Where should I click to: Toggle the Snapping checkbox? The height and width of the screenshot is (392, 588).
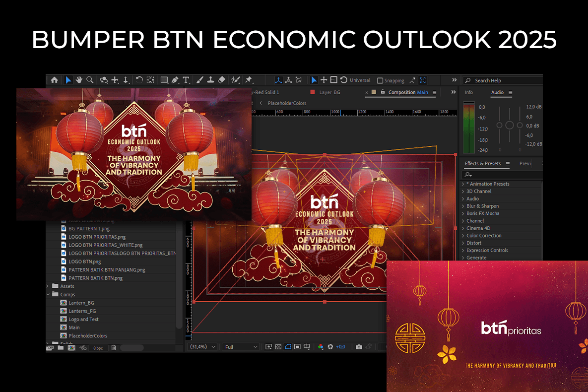[x=380, y=81]
